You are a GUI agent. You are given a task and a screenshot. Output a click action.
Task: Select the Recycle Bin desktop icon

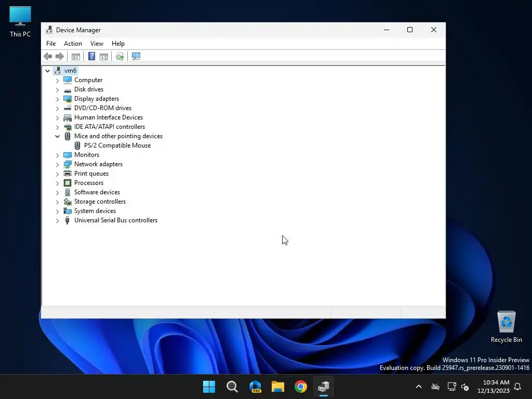(x=506, y=327)
